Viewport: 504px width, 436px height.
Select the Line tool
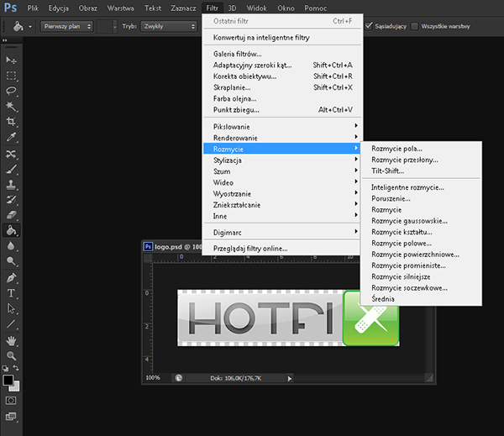coord(11,323)
